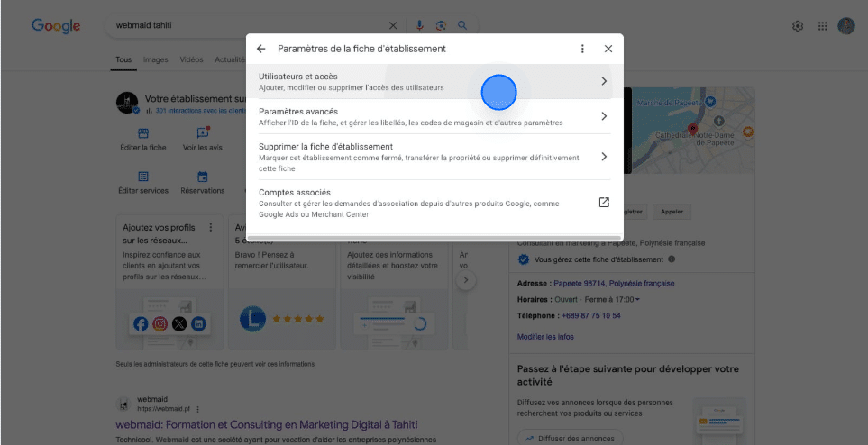Image resolution: width=868 pixels, height=445 pixels.
Task: Click the Diffuser des annonces button
Action: (x=570, y=439)
